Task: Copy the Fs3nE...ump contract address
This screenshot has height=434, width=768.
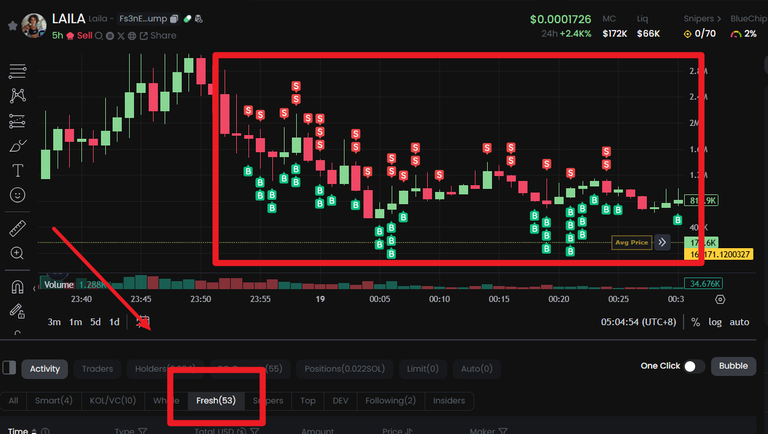Action: click(x=173, y=19)
